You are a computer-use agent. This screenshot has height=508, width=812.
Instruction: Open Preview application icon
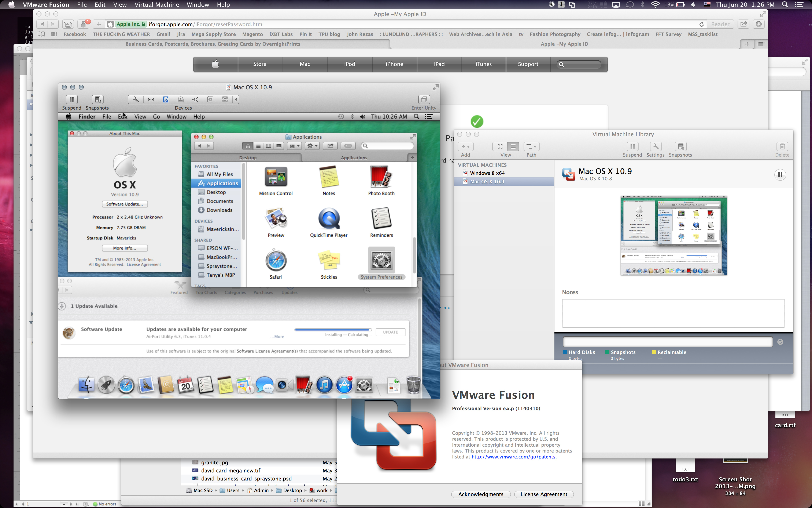pos(276,218)
